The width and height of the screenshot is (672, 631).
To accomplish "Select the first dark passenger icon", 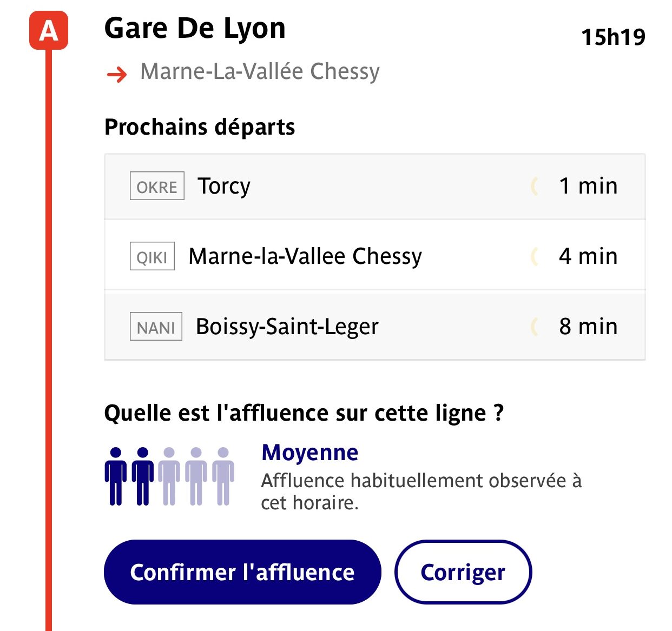I will point(115,476).
